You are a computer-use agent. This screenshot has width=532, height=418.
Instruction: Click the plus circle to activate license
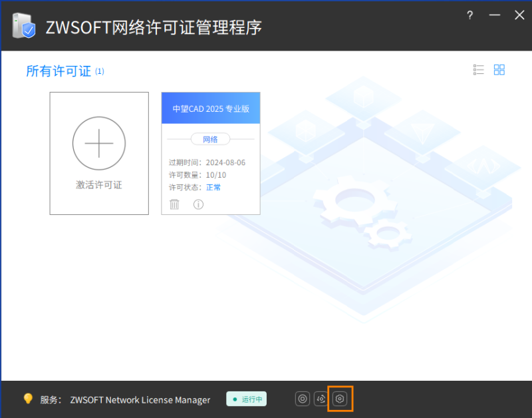point(98,142)
